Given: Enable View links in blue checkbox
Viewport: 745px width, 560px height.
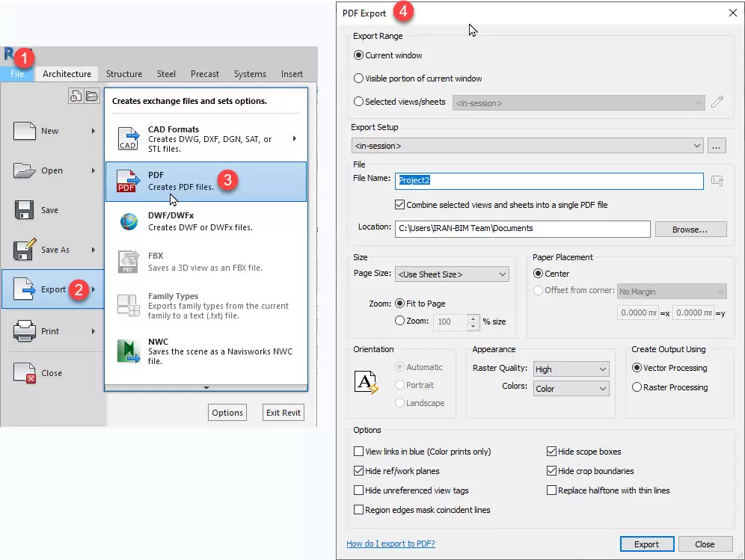Looking at the screenshot, I should point(359,452).
